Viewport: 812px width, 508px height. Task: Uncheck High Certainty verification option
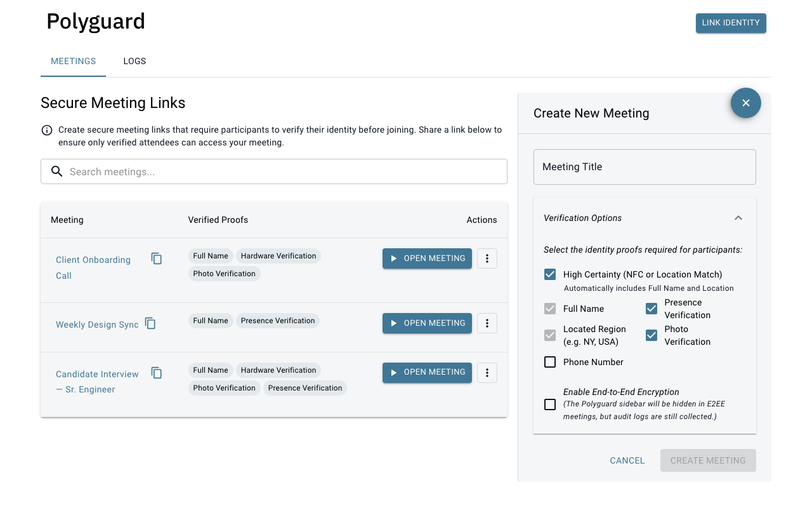[x=550, y=275]
